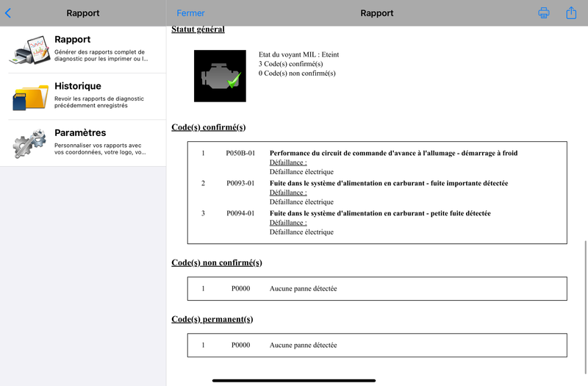Select the Rapport printer icon

pyautogui.click(x=29, y=50)
